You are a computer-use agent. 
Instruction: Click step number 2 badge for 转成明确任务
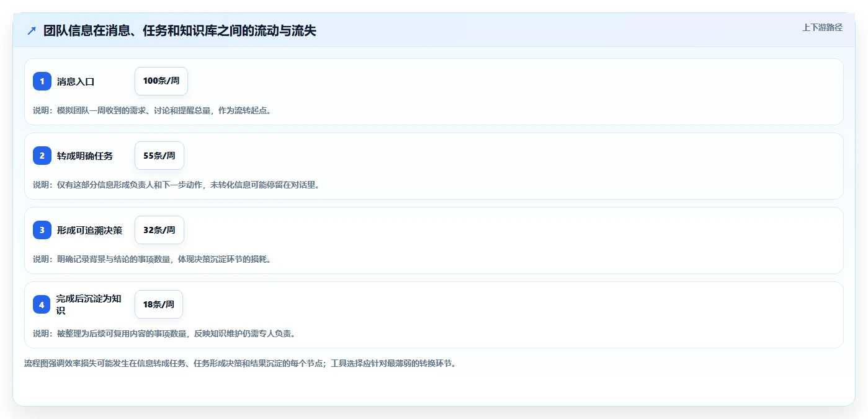click(x=42, y=156)
